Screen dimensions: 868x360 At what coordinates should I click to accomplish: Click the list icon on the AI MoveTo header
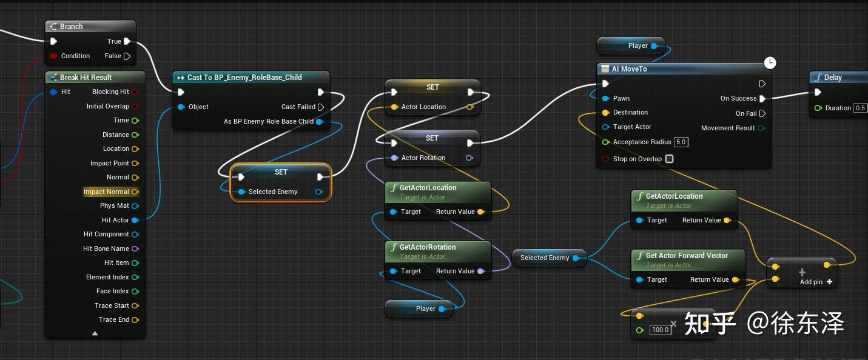(605, 68)
